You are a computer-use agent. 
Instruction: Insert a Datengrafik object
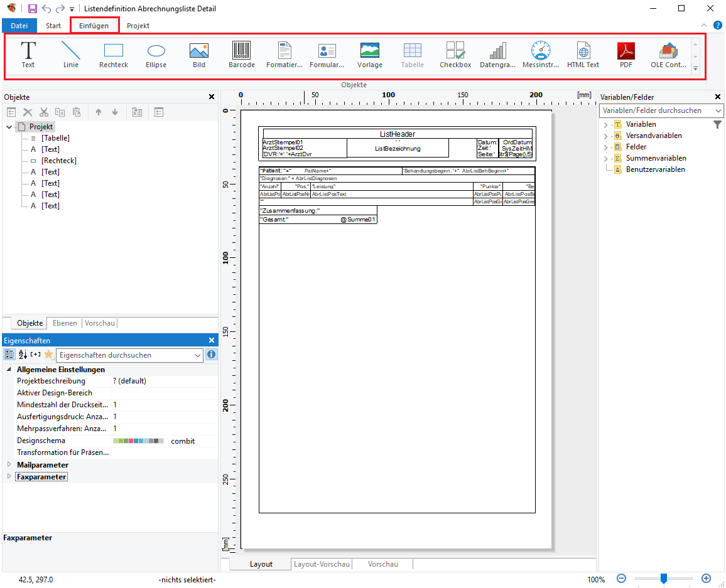[x=498, y=55]
